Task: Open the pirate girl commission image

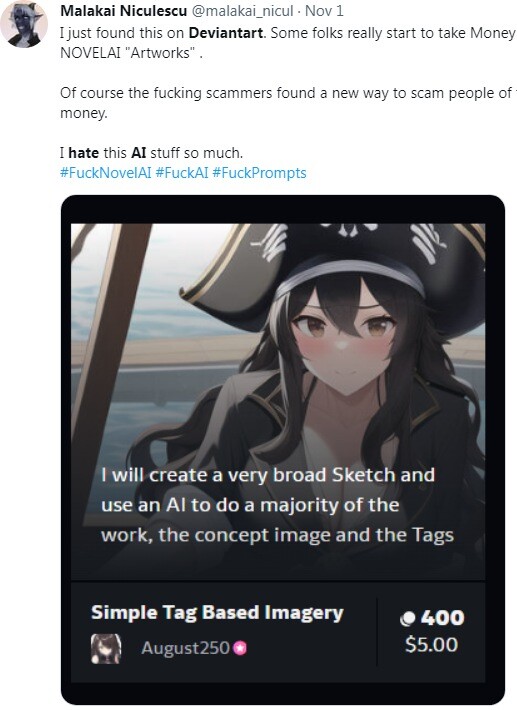Action: pyautogui.click(x=278, y=401)
